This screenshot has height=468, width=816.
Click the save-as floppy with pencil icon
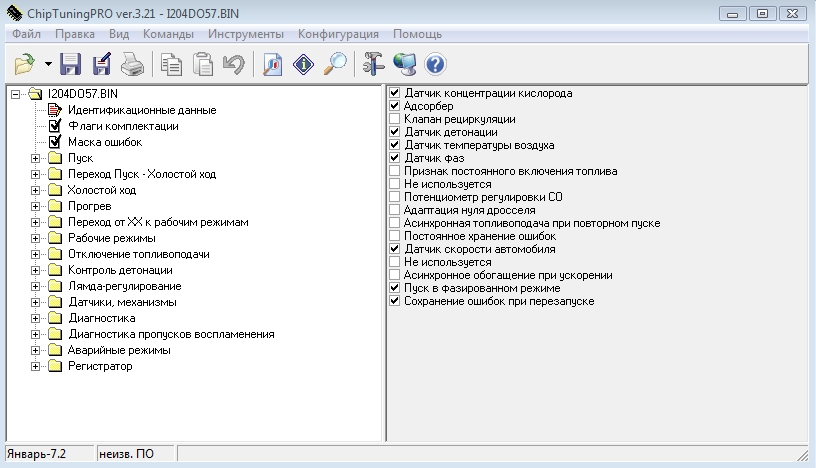(x=101, y=65)
